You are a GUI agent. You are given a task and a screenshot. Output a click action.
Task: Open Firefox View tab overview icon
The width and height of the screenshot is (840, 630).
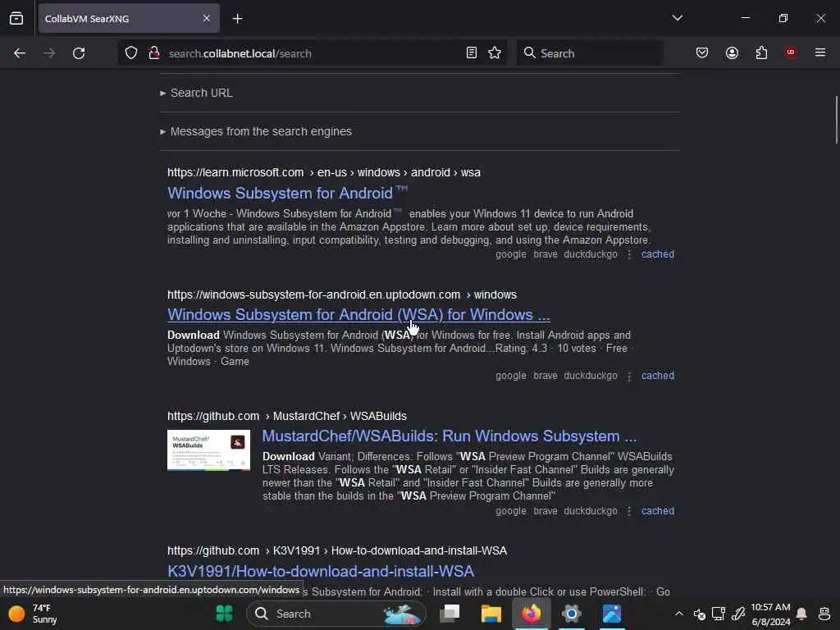(x=16, y=18)
